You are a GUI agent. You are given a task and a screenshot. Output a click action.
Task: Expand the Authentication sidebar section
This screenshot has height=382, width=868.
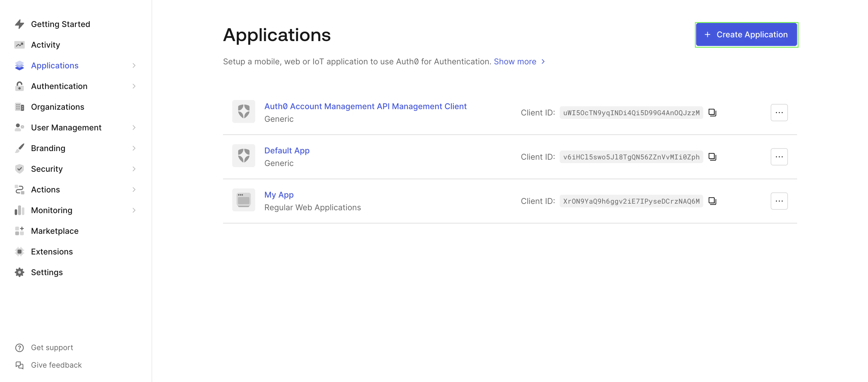[134, 86]
